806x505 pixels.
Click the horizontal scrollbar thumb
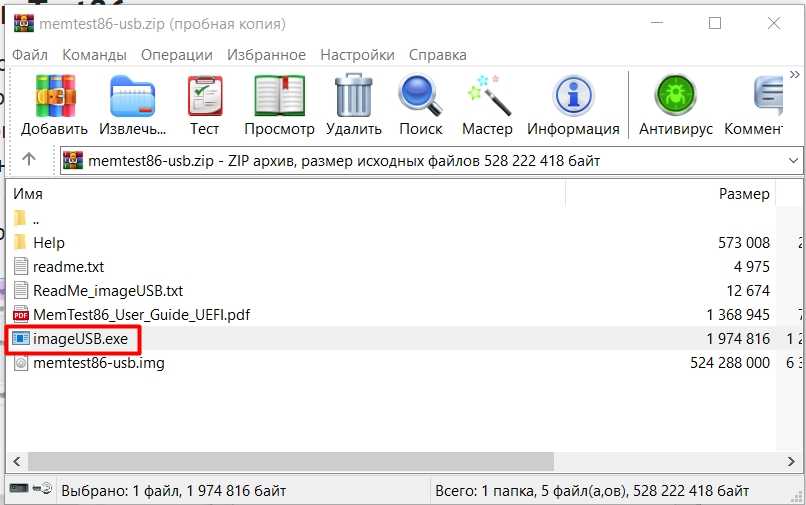pos(291,461)
